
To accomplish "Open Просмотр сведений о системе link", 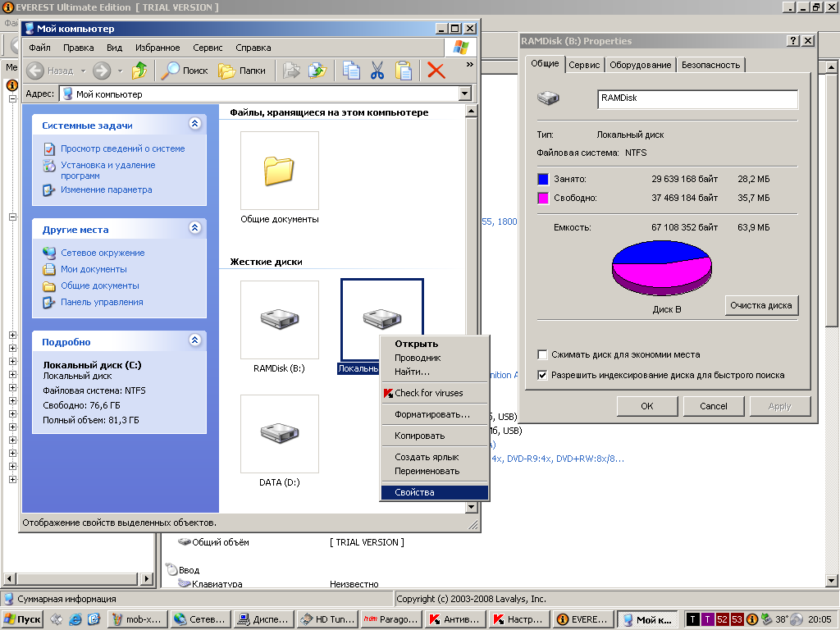I will pos(123,148).
